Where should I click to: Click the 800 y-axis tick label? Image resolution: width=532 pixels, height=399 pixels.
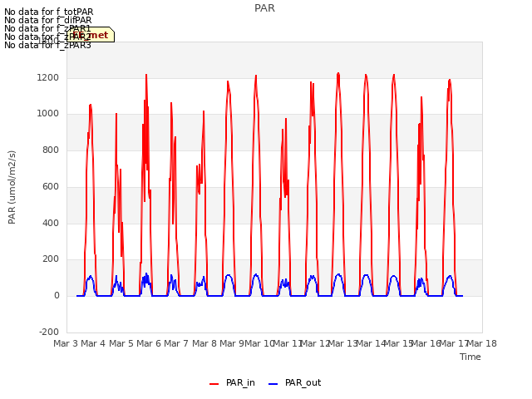[51, 150]
